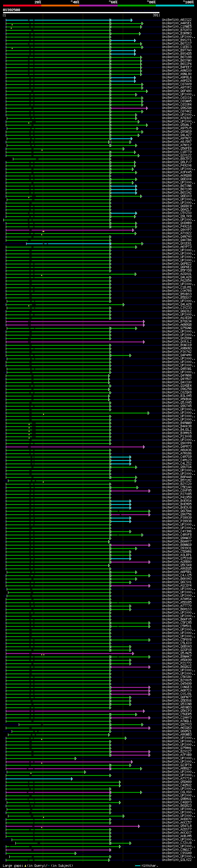Screen dimensions: 197x868
Task: Click hit UniRef100_B7G9T0
Action: pos(176,30)
